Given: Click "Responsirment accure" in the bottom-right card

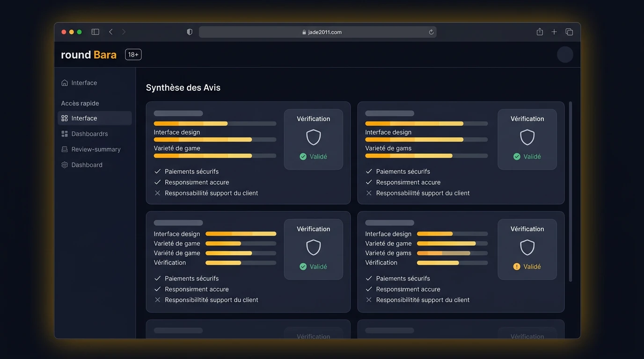Looking at the screenshot, I should point(408,289).
